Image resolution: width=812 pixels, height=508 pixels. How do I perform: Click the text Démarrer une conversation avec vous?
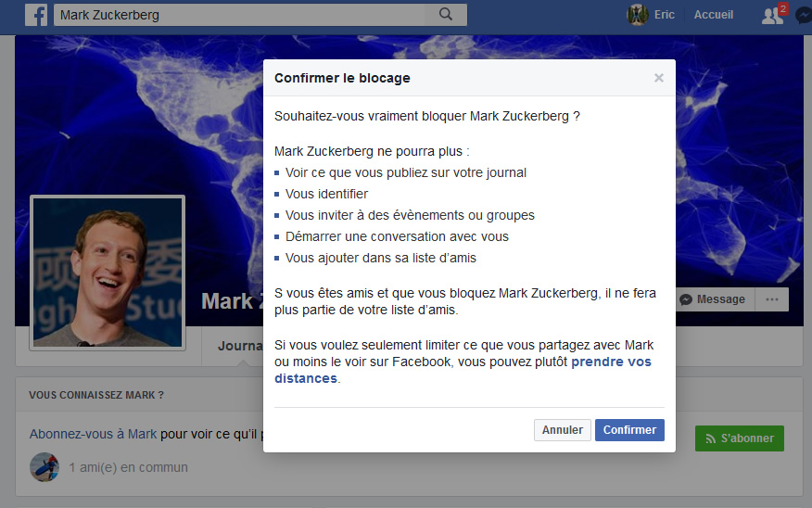coord(398,236)
